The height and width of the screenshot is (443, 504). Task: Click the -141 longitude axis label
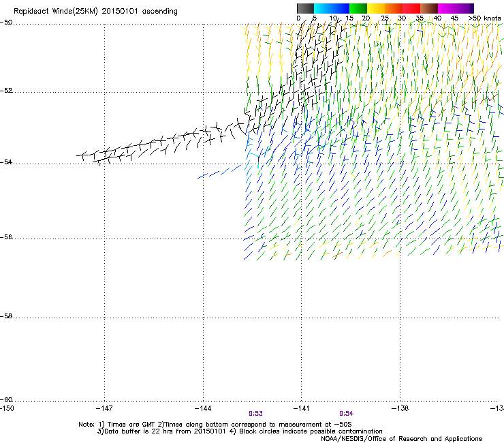[301, 408]
